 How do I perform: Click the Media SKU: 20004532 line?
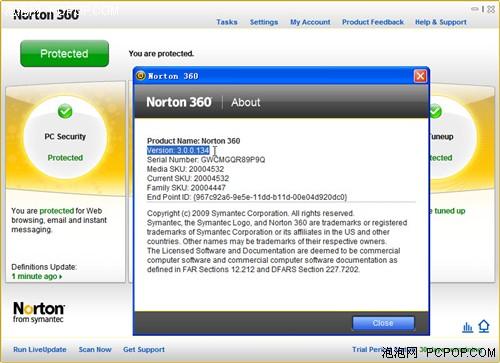pyautogui.click(x=185, y=169)
